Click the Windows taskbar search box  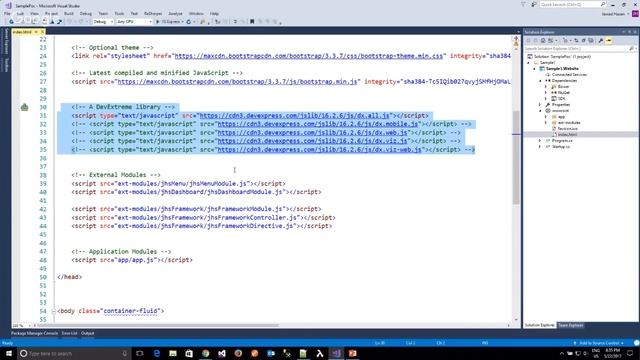pyautogui.click(x=74, y=353)
